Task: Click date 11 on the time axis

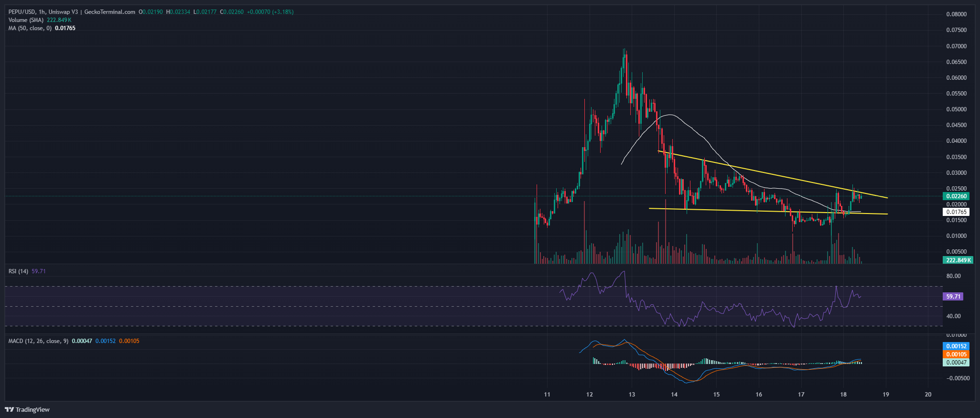Action: (x=547, y=395)
